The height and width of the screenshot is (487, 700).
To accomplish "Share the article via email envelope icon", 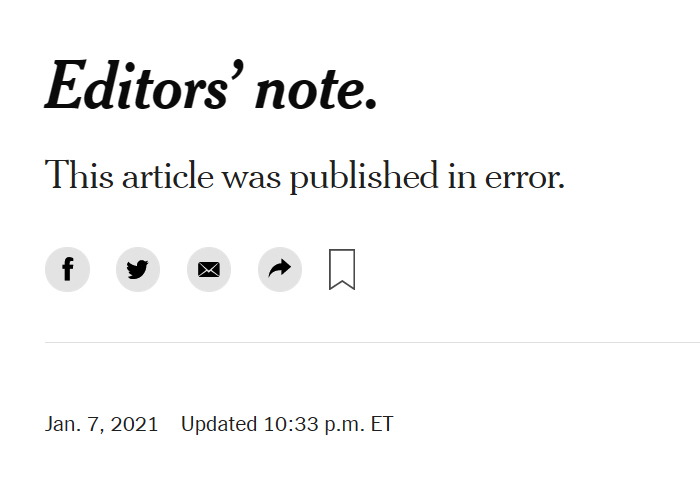I will coord(209,270).
